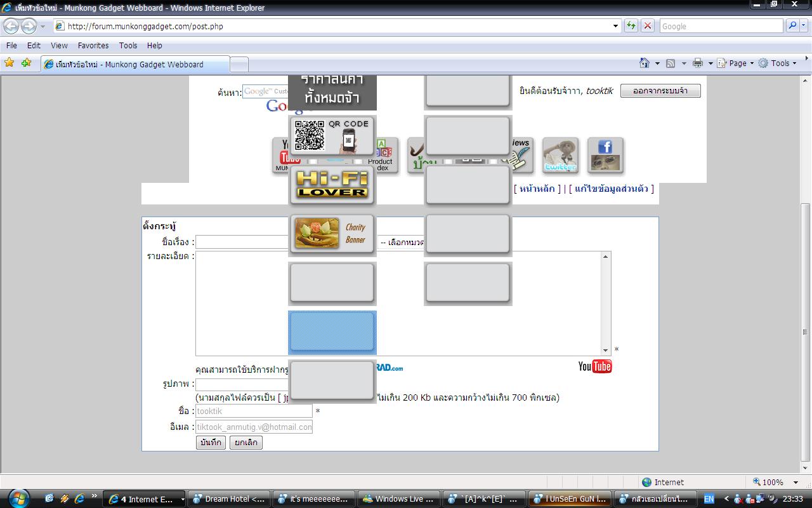Click the Windows Live taskbar button
This screenshot has width=812, height=508.
click(398, 498)
